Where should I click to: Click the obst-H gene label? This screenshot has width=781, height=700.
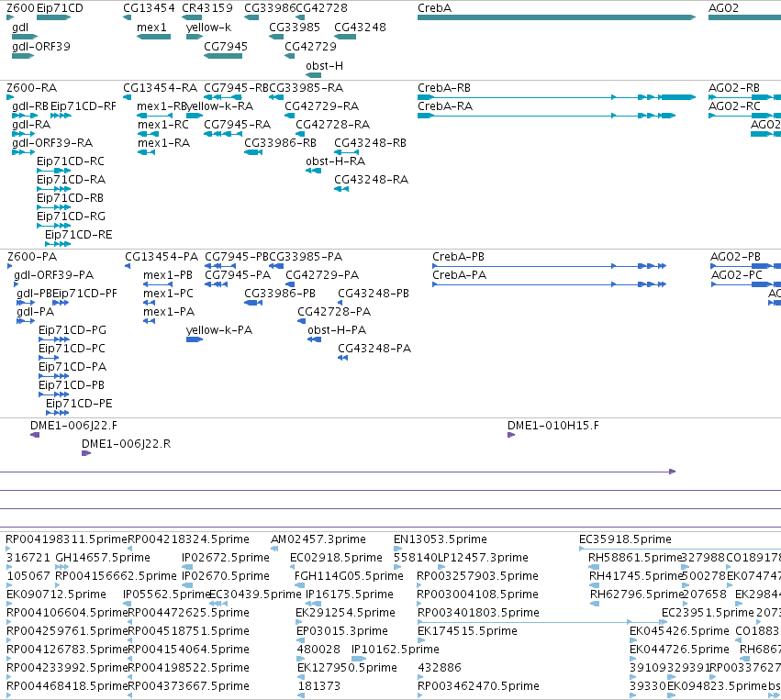[324, 66]
